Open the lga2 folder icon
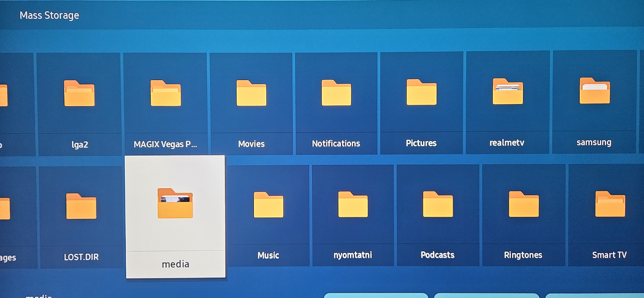The width and height of the screenshot is (644, 298). (x=79, y=93)
